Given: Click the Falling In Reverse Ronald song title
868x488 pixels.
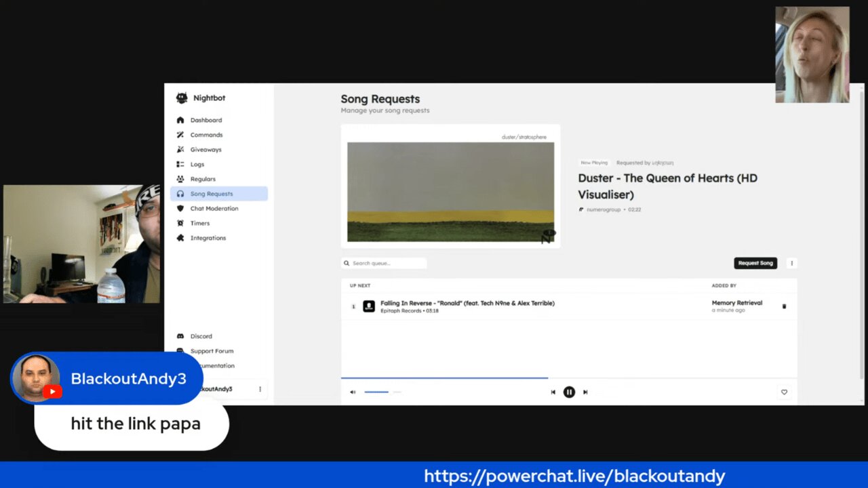Looking at the screenshot, I should pyautogui.click(x=467, y=303).
